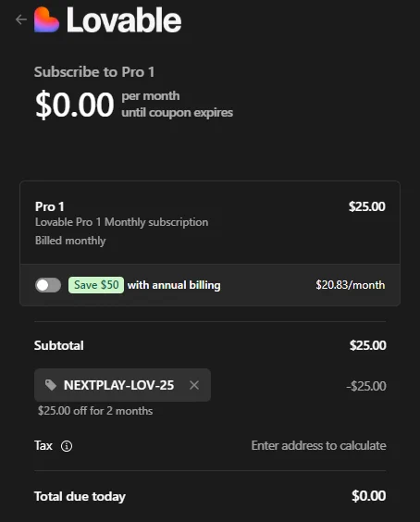Image resolution: width=420 pixels, height=522 pixels.
Task: Click the Total due today amount
Action: (369, 496)
